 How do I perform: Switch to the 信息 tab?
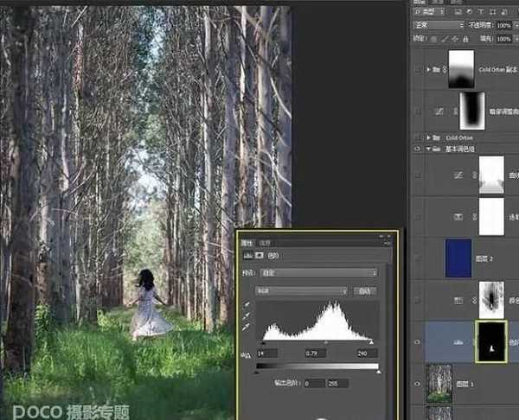[x=266, y=243]
